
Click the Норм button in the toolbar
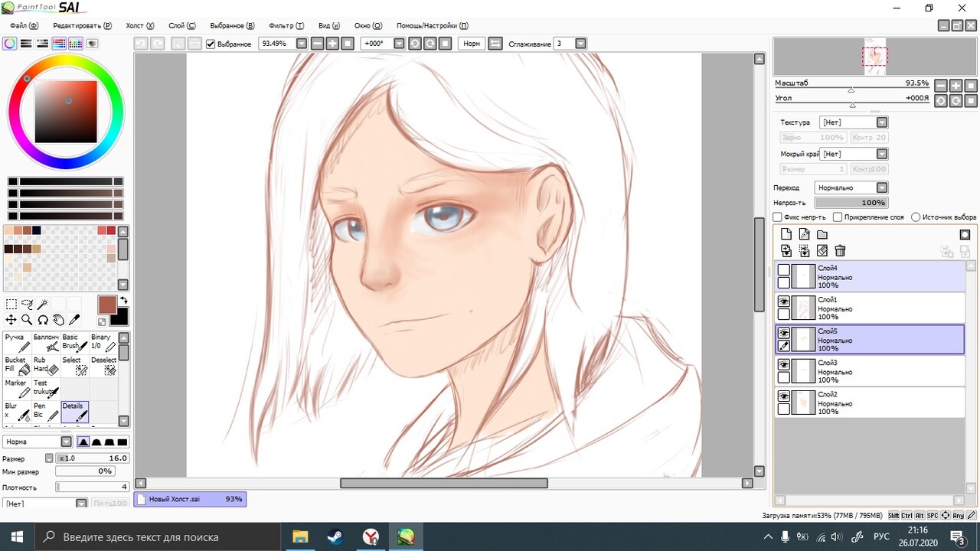pos(471,44)
